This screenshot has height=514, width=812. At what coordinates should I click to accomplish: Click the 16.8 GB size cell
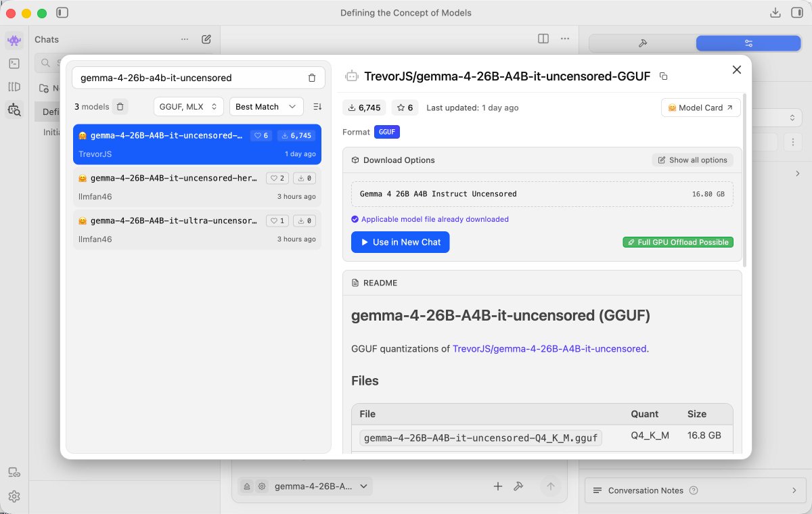click(704, 436)
